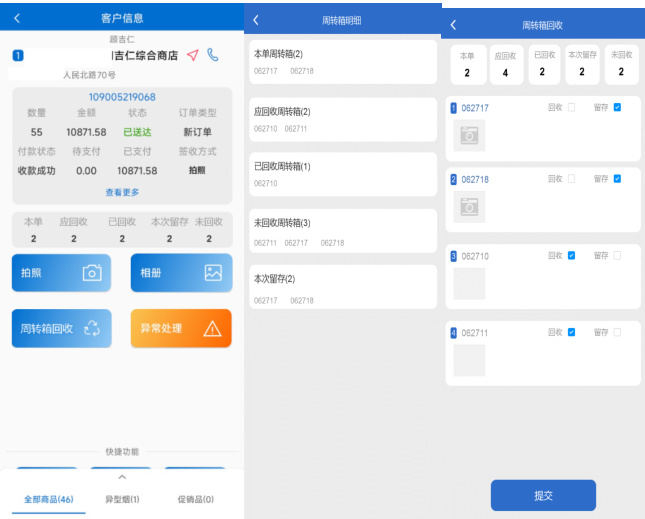Switch to the 促销品(0) tab
Image resolution: width=645 pixels, height=519 pixels.
pyautogui.click(x=195, y=499)
